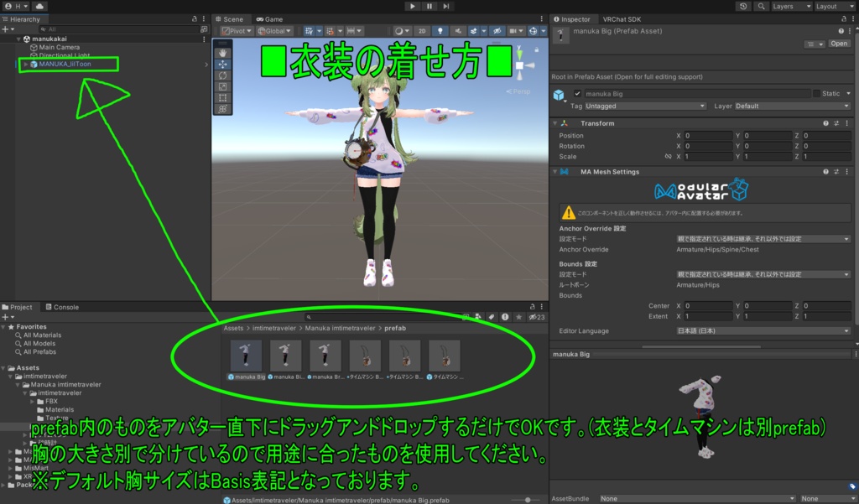Viewport: 859px width, 504px height.
Task: Open the Layout dropdown
Action: [x=835, y=6]
